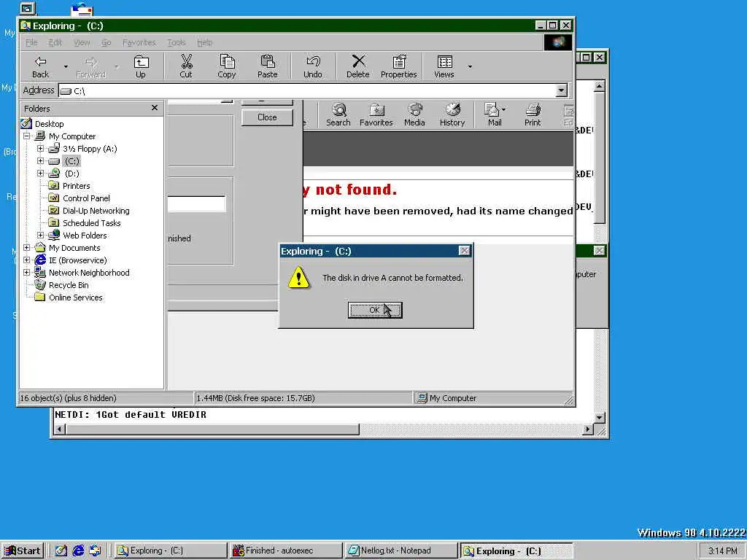747x560 pixels.
Task: Click the Outlook Express quick launch icon
Action: click(96, 551)
